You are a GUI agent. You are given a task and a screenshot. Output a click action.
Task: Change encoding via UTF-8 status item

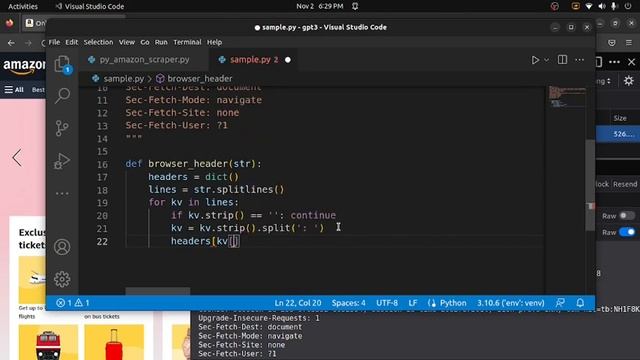click(387, 303)
